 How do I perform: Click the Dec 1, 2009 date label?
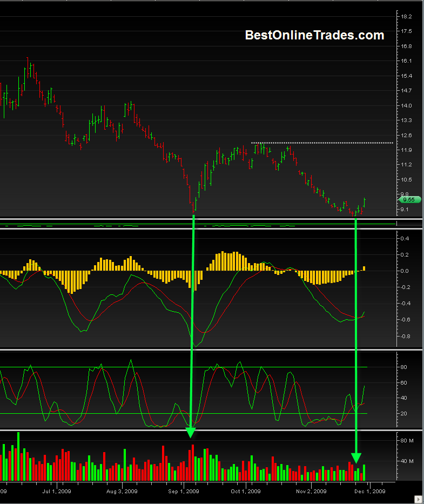point(369,491)
